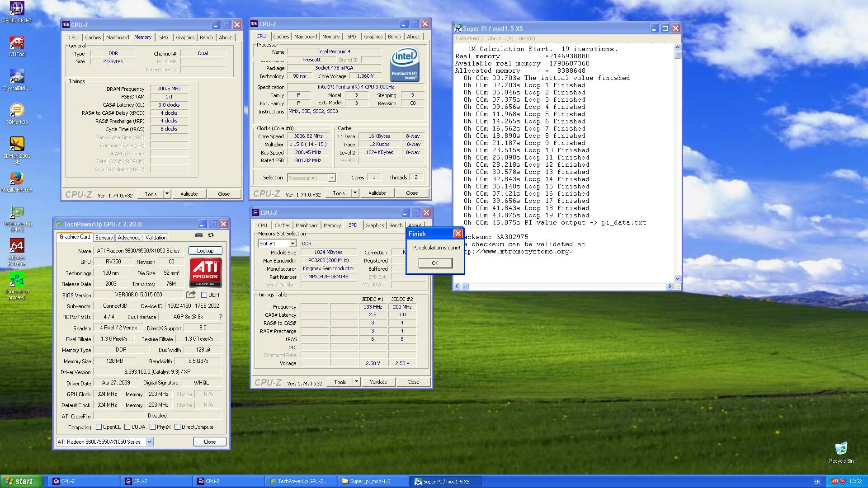The height and width of the screenshot is (488, 868).
Task: Click the ATI Radeon Graphics logo
Action: (x=205, y=272)
